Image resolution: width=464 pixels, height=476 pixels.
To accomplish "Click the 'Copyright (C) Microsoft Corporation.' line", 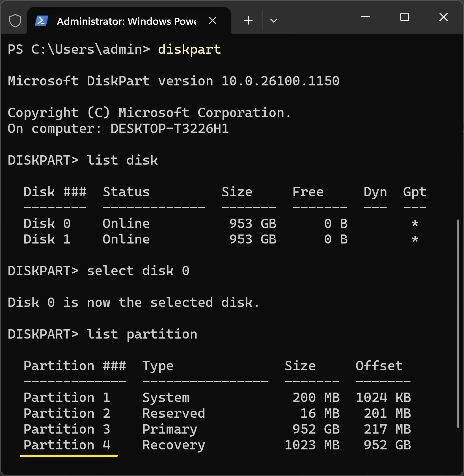I will pos(149,113).
